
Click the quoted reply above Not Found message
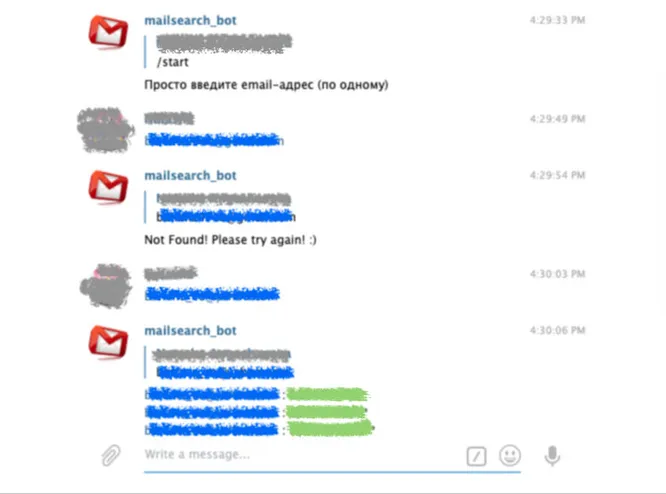click(x=220, y=207)
